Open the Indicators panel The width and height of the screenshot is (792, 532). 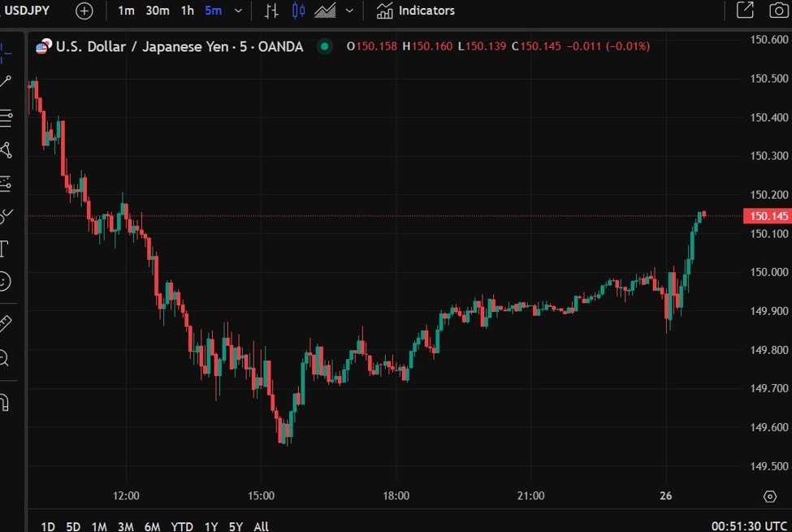(x=416, y=11)
